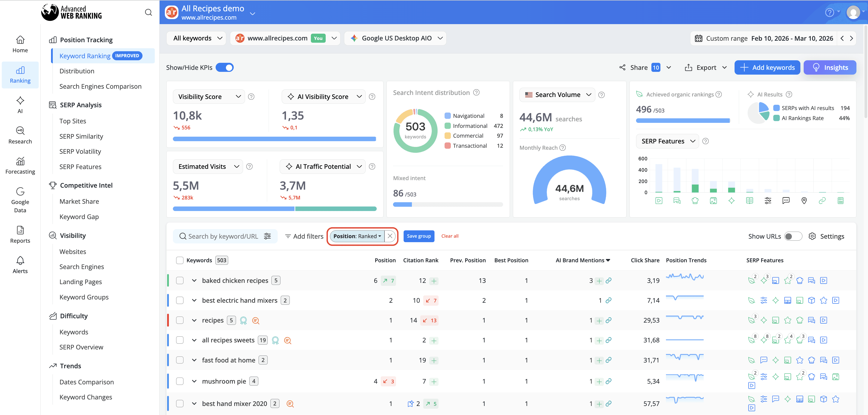This screenshot has width=868, height=415.
Task: Open Market Share under Competitive Intel
Action: point(79,201)
